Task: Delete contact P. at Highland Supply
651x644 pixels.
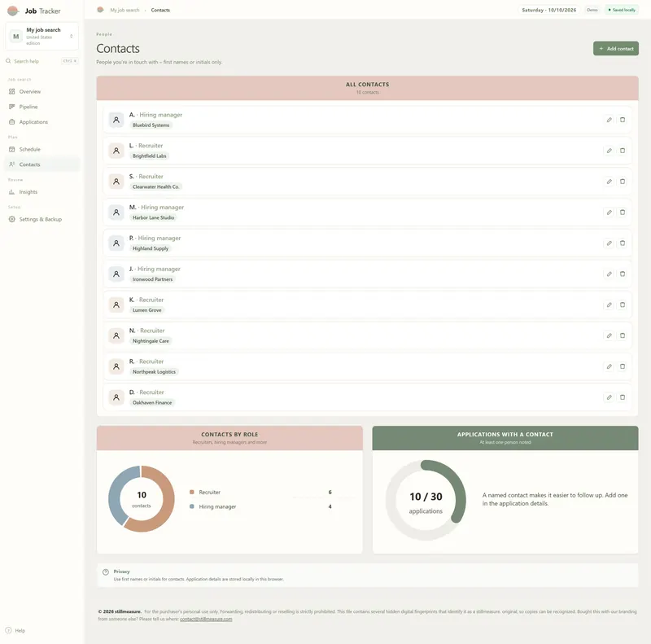Action: coord(623,243)
